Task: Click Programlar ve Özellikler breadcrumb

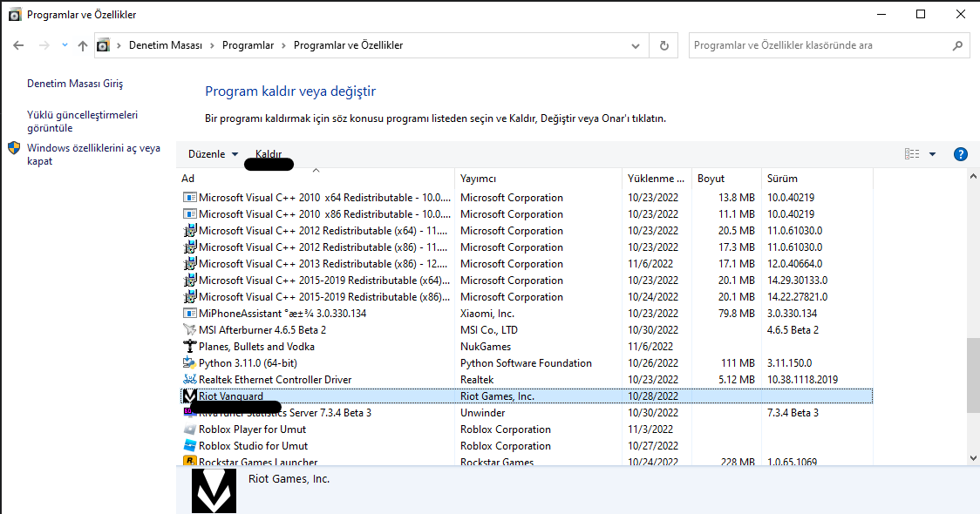Action: click(x=348, y=45)
